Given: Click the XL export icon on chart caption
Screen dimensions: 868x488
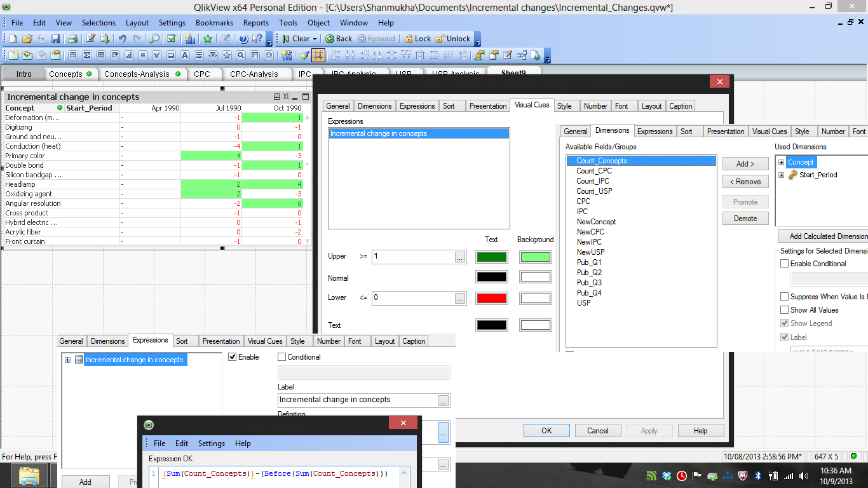Looking at the screenshot, I should click(286, 97).
